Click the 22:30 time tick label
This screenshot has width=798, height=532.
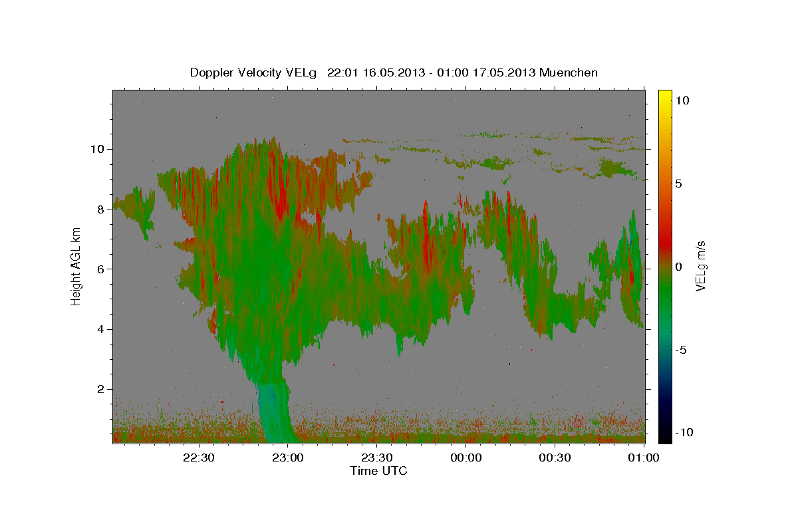click(x=199, y=458)
